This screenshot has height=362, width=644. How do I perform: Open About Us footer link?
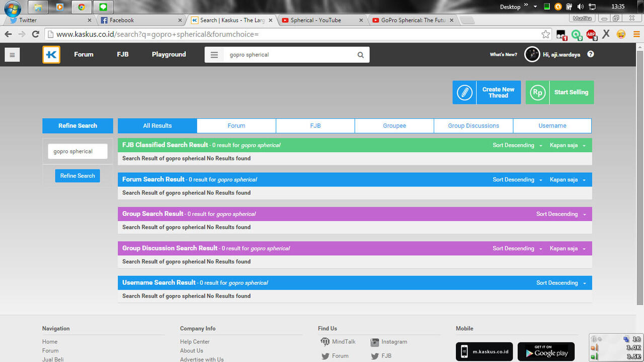[192, 351]
